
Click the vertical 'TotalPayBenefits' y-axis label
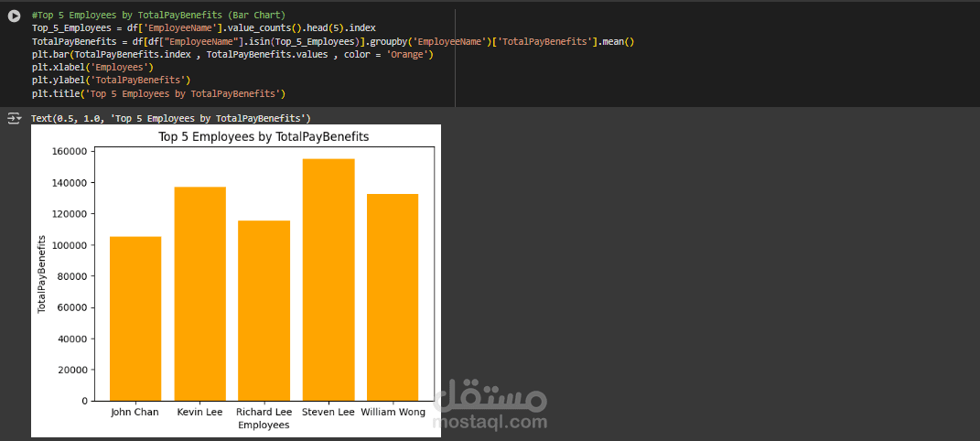coord(42,274)
